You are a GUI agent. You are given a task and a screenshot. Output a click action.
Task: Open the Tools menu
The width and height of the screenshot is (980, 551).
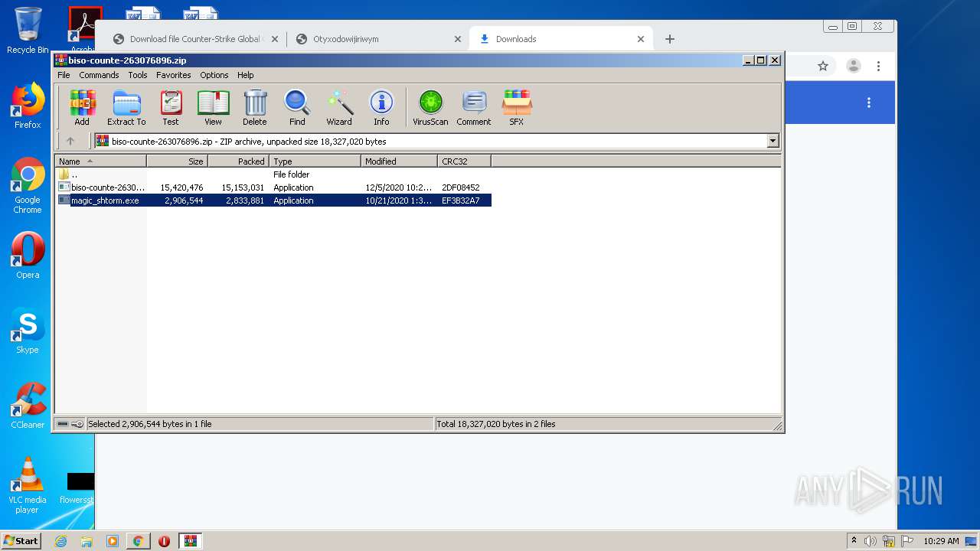click(x=138, y=75)
